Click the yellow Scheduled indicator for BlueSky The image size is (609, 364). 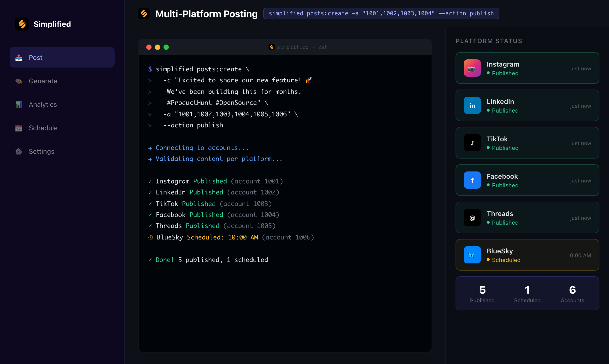[488, 260]
